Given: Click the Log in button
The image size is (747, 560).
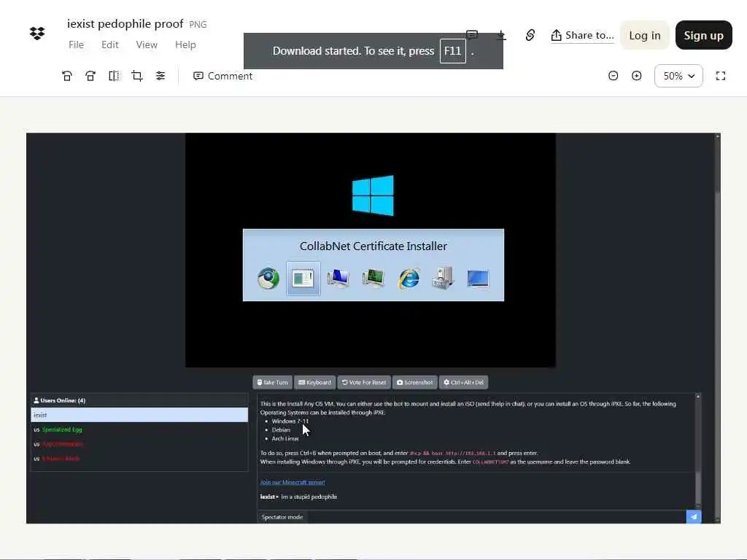Looking at the screenshot, I should [x=645, y=35].
